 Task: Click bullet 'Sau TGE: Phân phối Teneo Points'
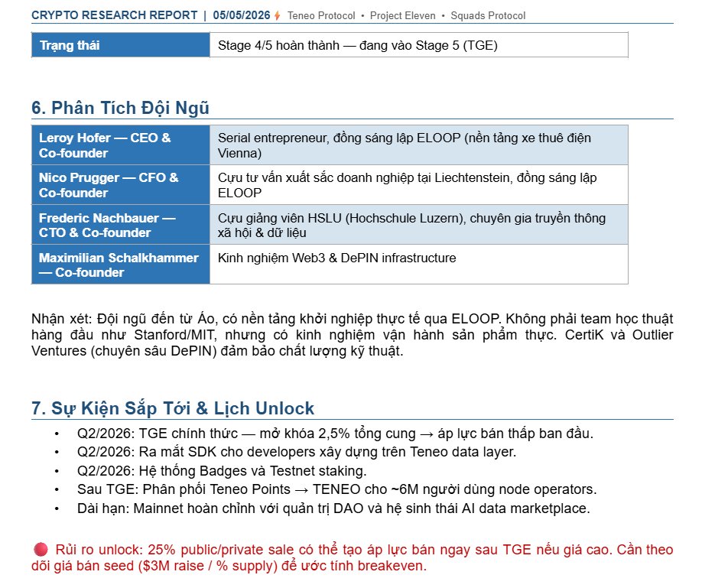tap(336, 489)
